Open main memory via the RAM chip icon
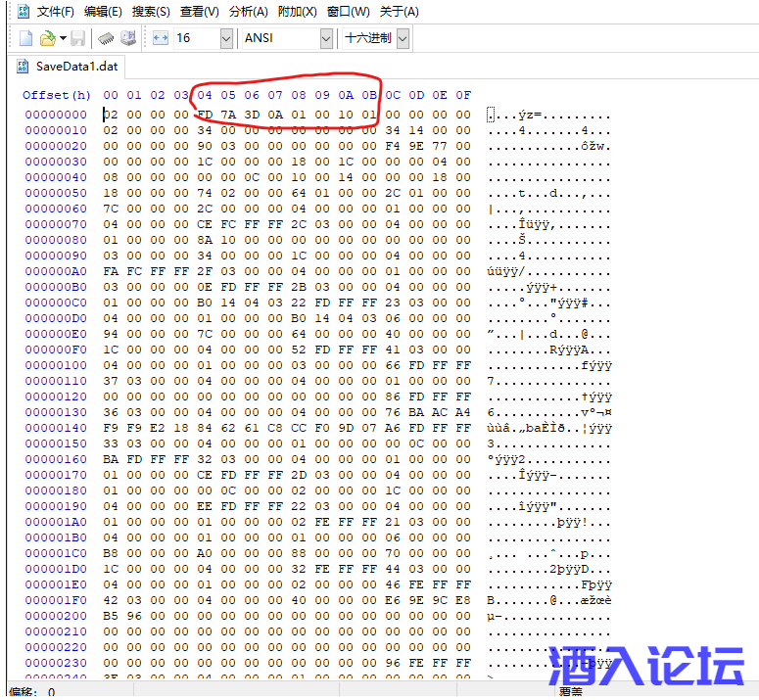 (106, 38)
